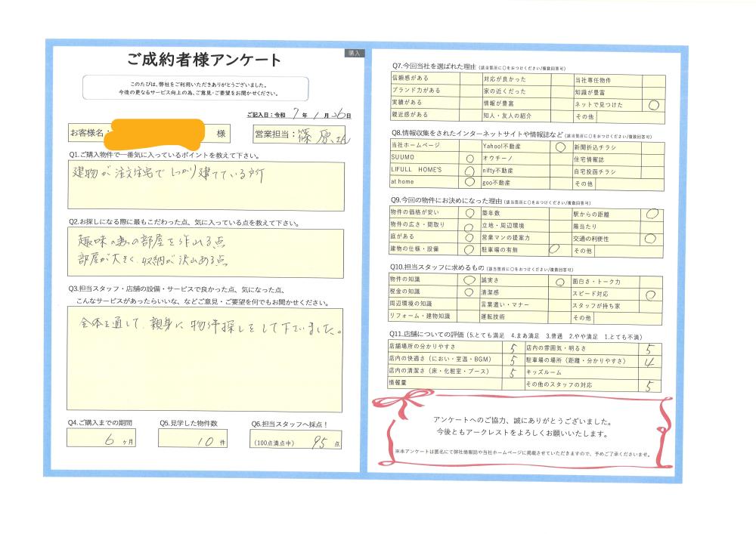Click the circled cell beside LIFULL HOME'S
The width and height of the screenshot is (756, 534).
point(469,171)
